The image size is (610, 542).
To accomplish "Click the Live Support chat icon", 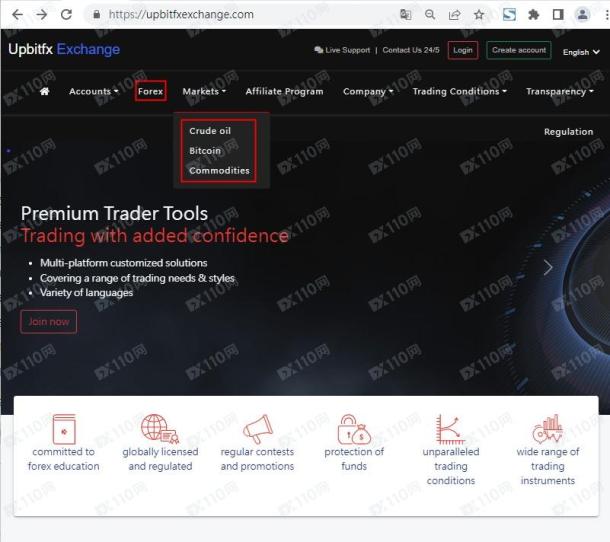I will pos(319,50).
